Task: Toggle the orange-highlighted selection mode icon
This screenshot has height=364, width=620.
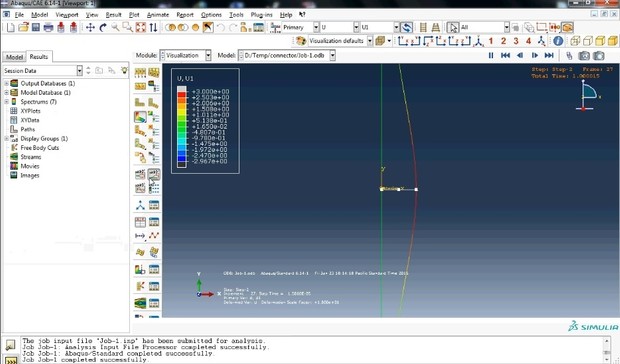Action: 567,27
